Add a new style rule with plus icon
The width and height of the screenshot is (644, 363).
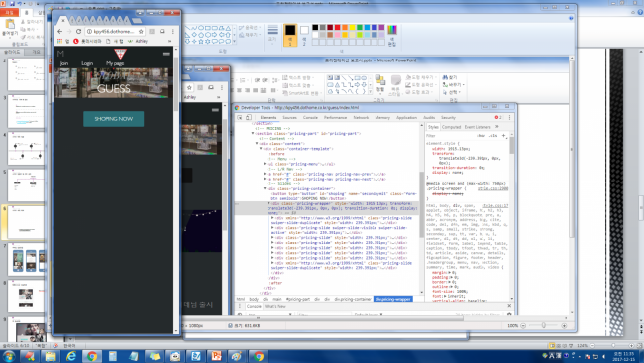pyautogui.click(x=504, y=135)
